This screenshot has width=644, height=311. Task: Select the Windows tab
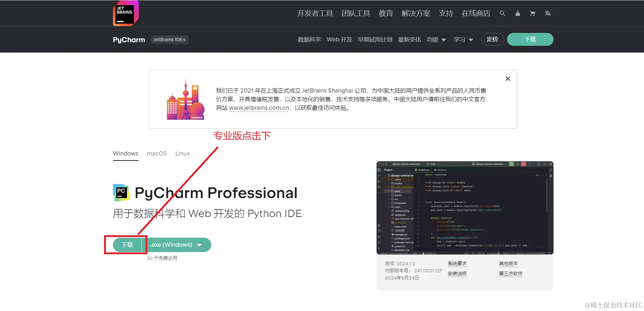(126, 153)
